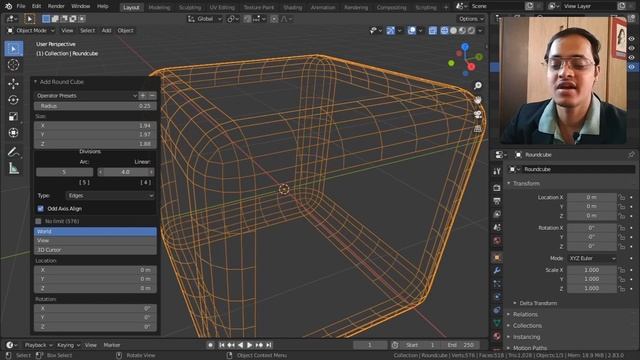Open rotation Mode XYZ Euler dropdown
The image size is (640, 360).
pyautogui.click(x=592, y=258)
